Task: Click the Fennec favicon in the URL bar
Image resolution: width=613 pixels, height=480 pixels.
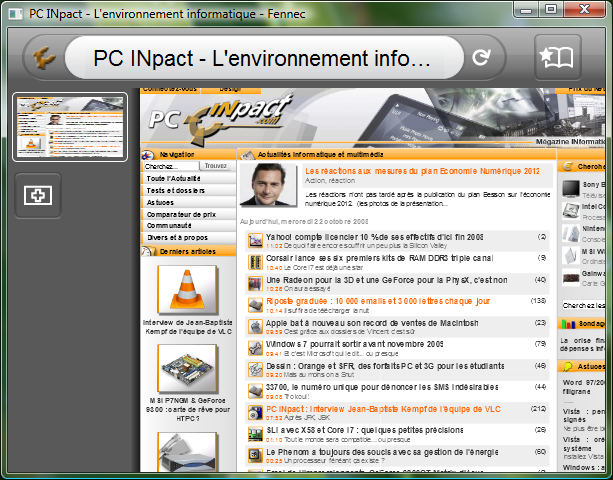Action: click(44, 58)
